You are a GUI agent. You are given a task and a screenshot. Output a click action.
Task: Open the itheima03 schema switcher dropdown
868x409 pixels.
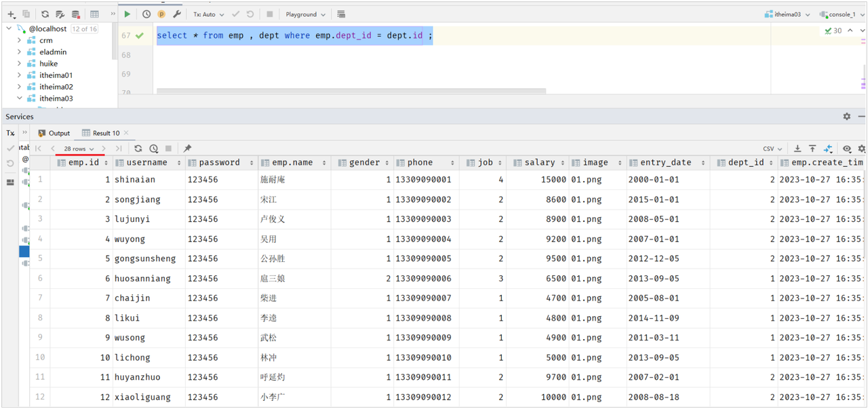786,14
